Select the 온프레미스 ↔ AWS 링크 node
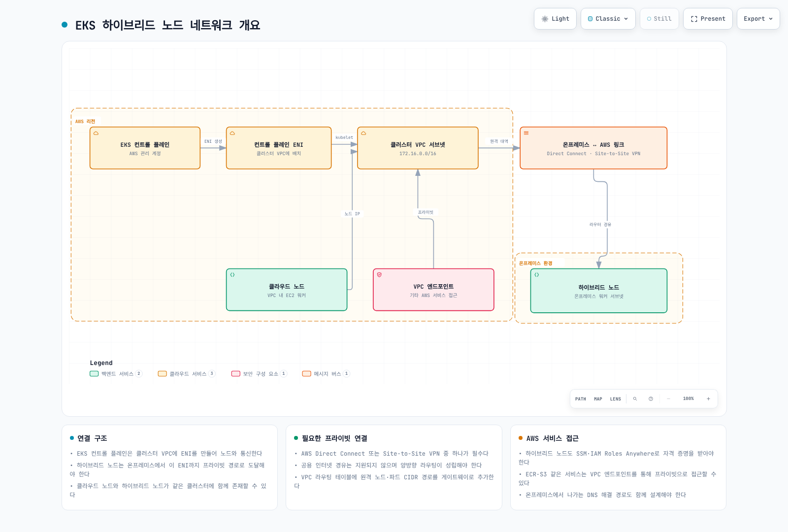This screenshot has width=788, height=532. 593,148
